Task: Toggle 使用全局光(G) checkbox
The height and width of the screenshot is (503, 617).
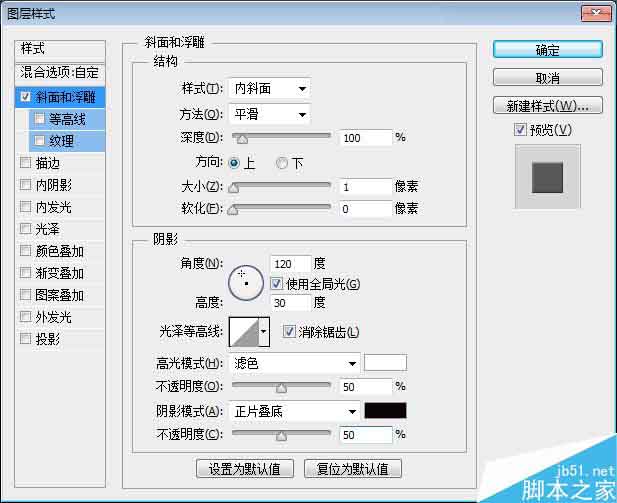Action: 276,283
